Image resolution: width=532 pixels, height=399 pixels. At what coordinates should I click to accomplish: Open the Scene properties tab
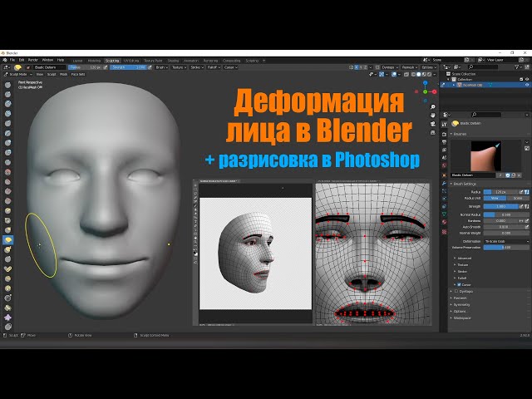point(444,157)
